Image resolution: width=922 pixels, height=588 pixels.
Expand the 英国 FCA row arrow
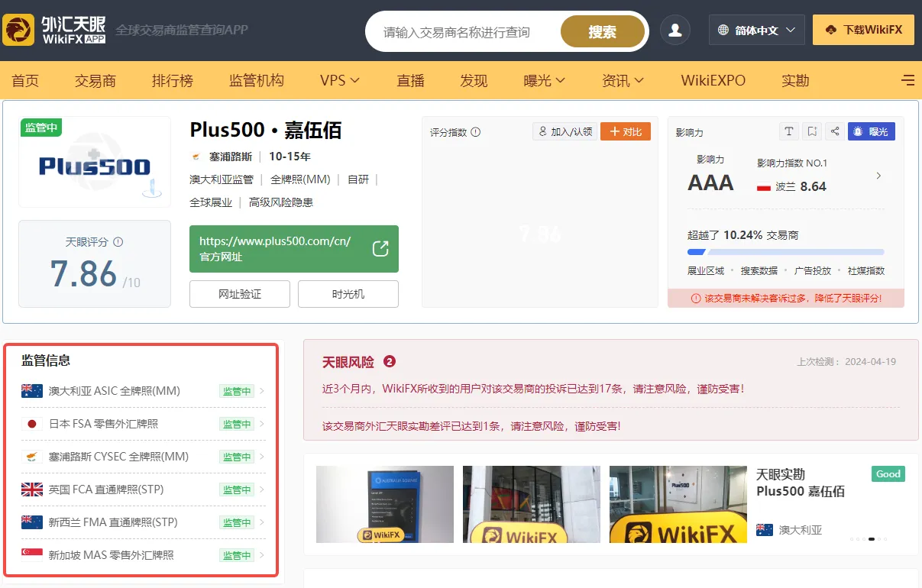(x=262, y=489)
